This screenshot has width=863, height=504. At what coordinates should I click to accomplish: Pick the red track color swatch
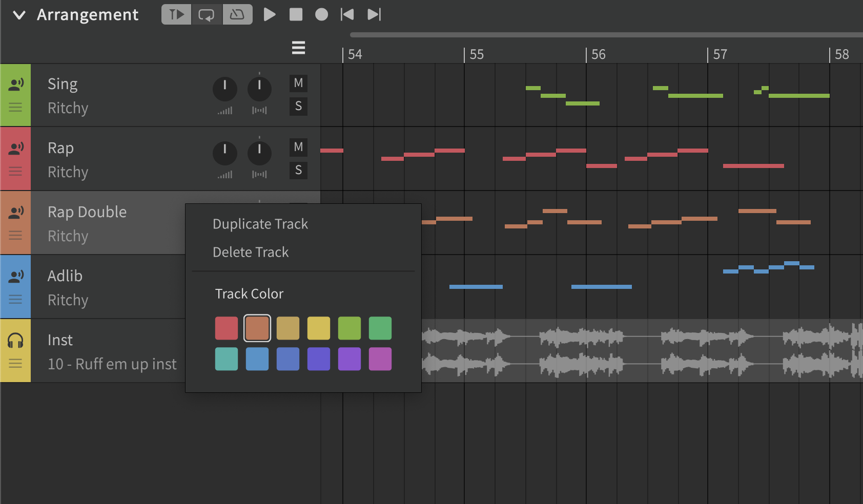coord(227,328)
